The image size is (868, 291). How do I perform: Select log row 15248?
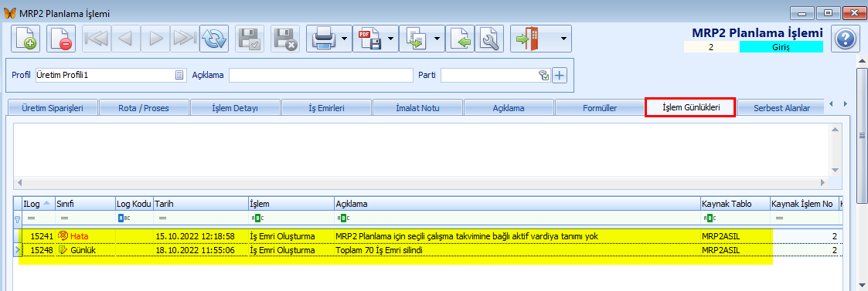(426, 250)
